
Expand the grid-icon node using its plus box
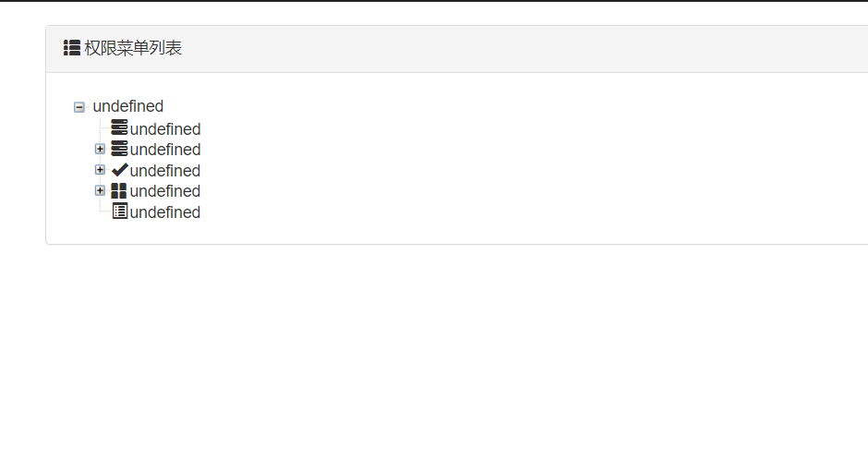[x=100, y=190]
